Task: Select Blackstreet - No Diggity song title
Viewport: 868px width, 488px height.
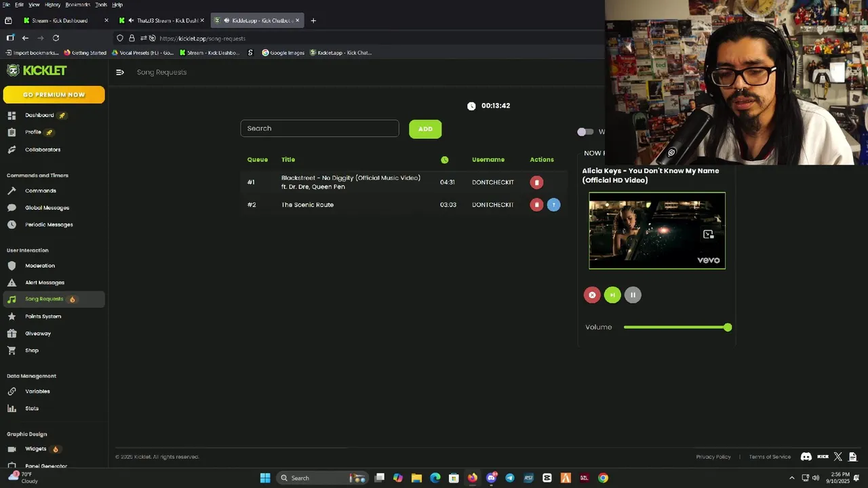Action: 351,182
